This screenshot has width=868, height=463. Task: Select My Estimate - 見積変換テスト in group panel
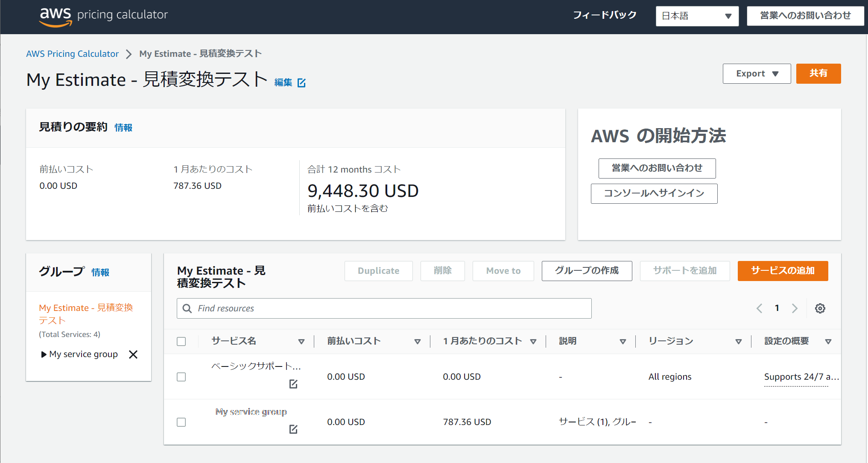click(86, 314)
